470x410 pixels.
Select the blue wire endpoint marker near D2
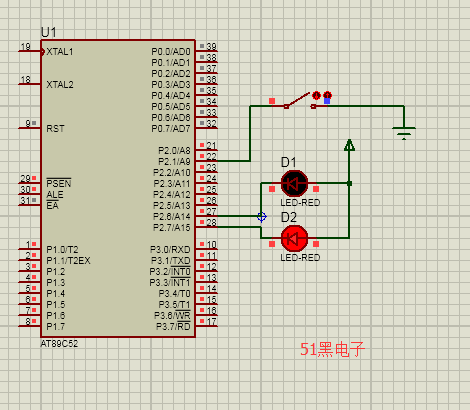pos(262,217)
